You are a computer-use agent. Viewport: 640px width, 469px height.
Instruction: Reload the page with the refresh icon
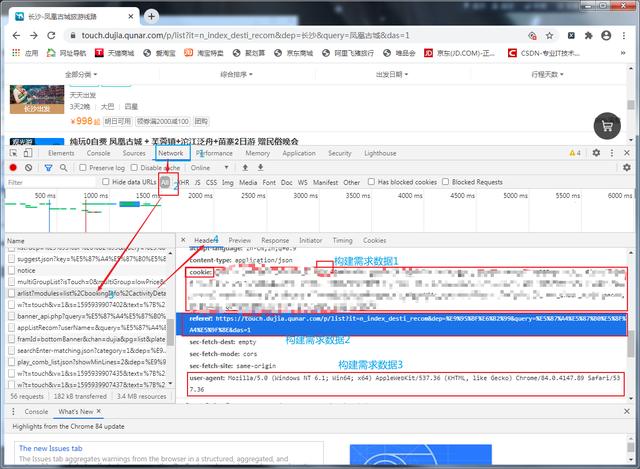pyautogui.click(x=51, y=36)
